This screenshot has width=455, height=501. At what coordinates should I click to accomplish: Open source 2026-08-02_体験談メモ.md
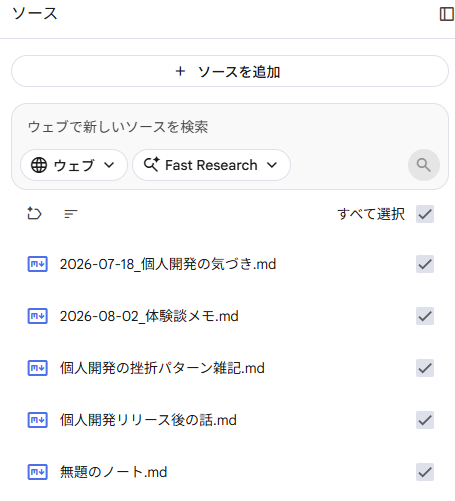149,316
